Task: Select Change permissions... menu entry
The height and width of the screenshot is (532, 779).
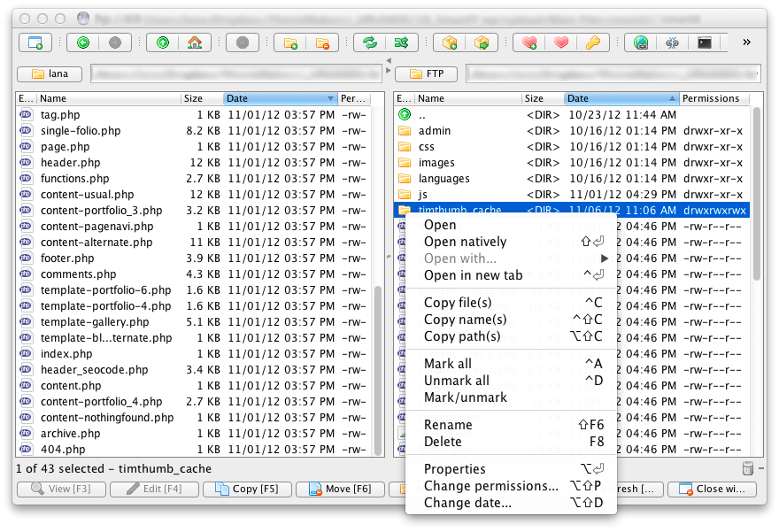Action: [512, 486]
